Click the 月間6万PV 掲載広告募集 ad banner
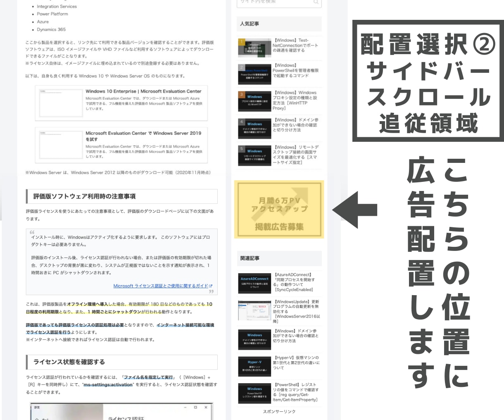504x420 pixels. click(x=279, y=210)
